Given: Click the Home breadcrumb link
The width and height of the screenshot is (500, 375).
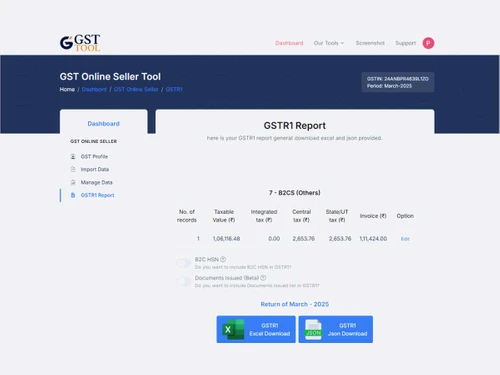Looking at the screenshot, I should point(67,89).
